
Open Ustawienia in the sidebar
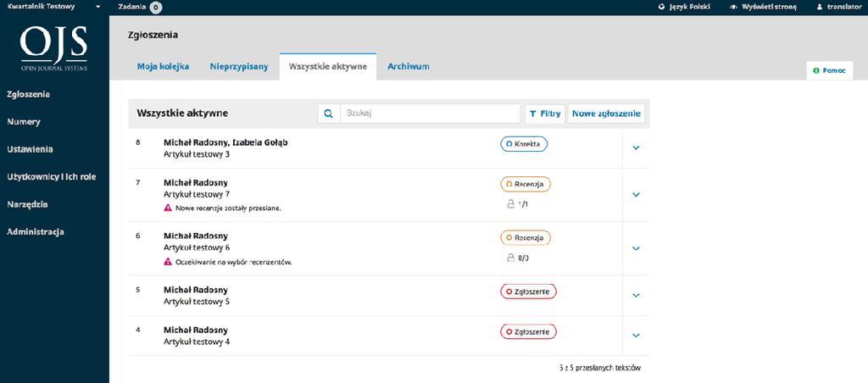pos(30,149)
